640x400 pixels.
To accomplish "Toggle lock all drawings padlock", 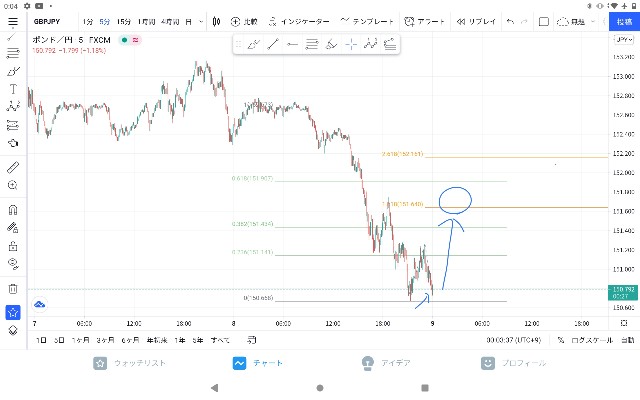I will (x=13, y=246).
